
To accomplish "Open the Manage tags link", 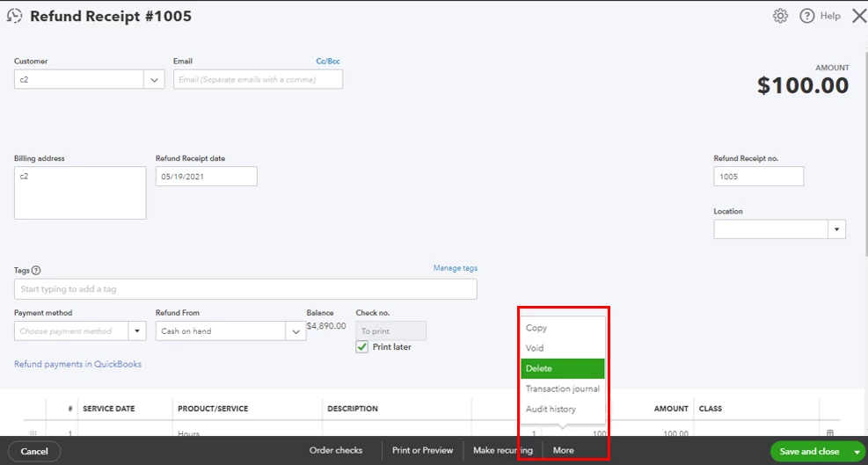I will coord(455,268).
